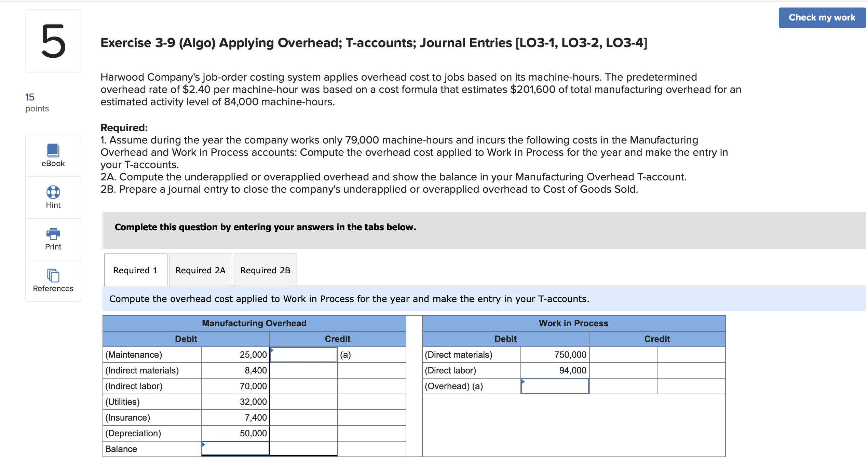This screenshot has width=868, height=464.
Task: Click the Direct materials credit cell
Action: [623, 355]
